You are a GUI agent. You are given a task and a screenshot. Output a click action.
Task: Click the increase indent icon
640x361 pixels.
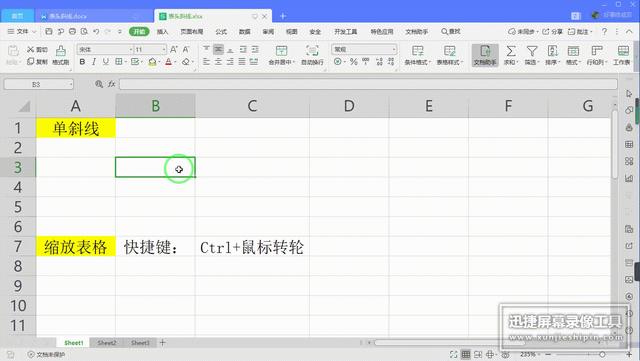coord(255,49)
